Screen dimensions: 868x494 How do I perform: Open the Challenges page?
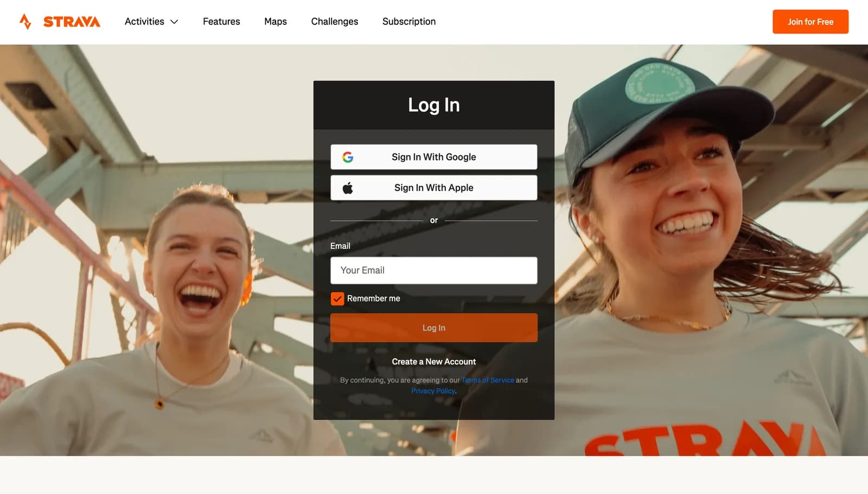coord(335,22)
